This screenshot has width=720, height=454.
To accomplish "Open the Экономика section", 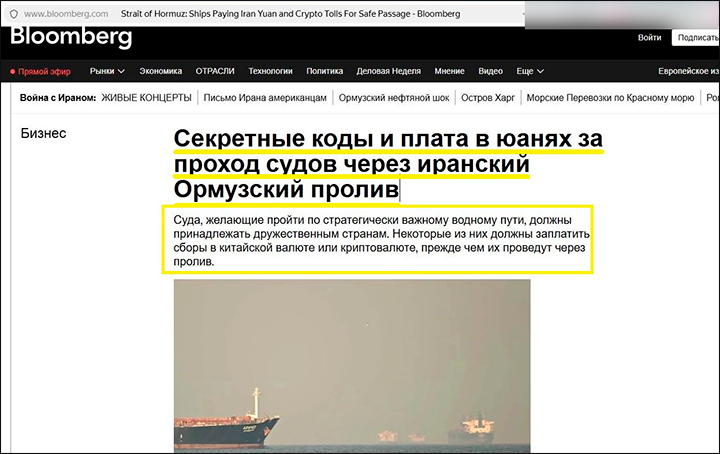I will click(160, 72).
